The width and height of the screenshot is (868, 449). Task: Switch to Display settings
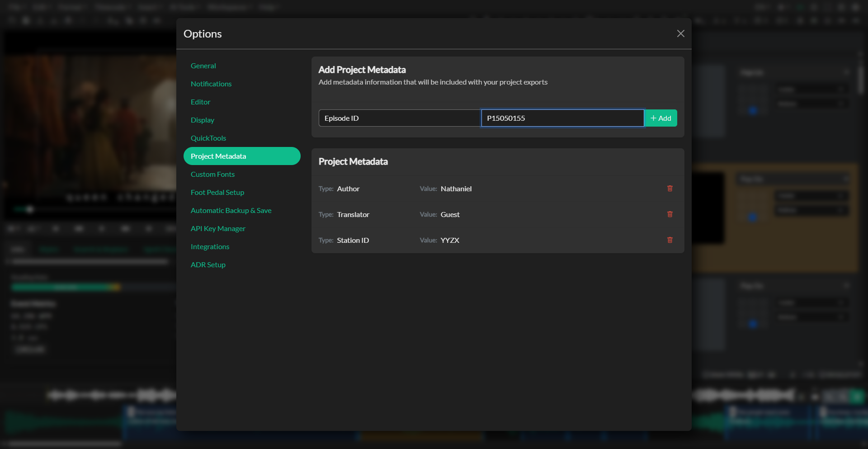(203, 120)
